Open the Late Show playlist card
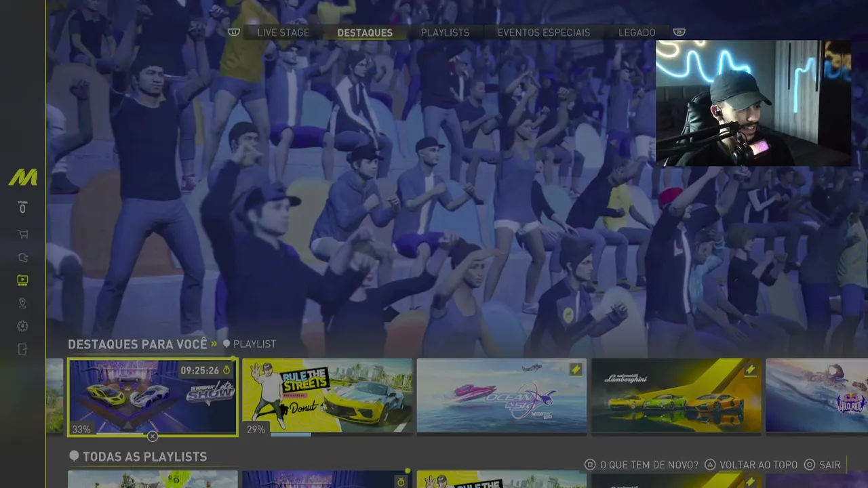The height and width of the screenshot is (488, 868). point(153,397)
